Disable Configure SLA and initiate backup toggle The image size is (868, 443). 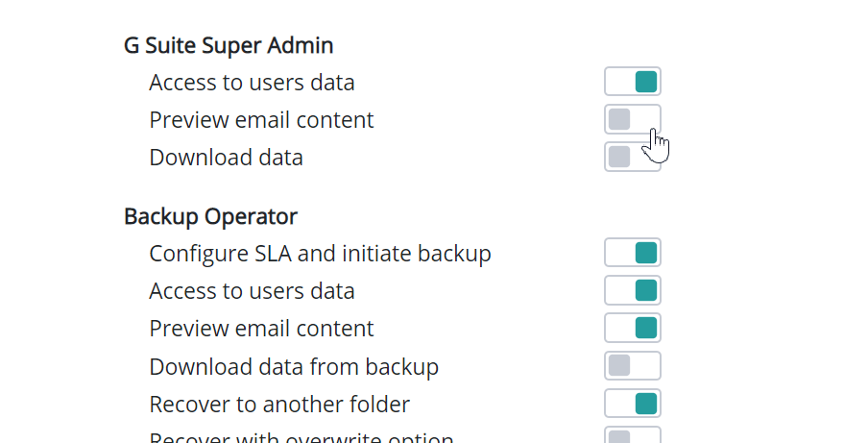coord(633,253)
